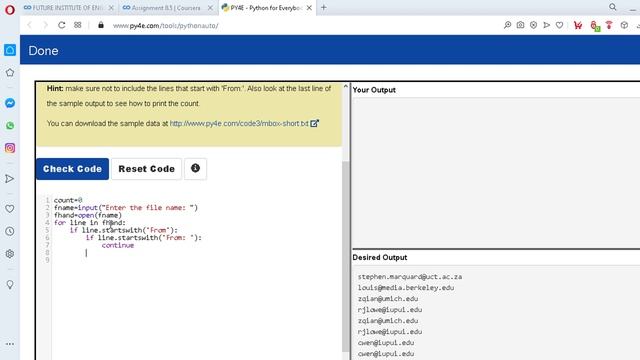The width and height of the screenshot is (640, 360).
Task: Click the info circle button beside Reset Code
Action: click(x=196, y=169)
